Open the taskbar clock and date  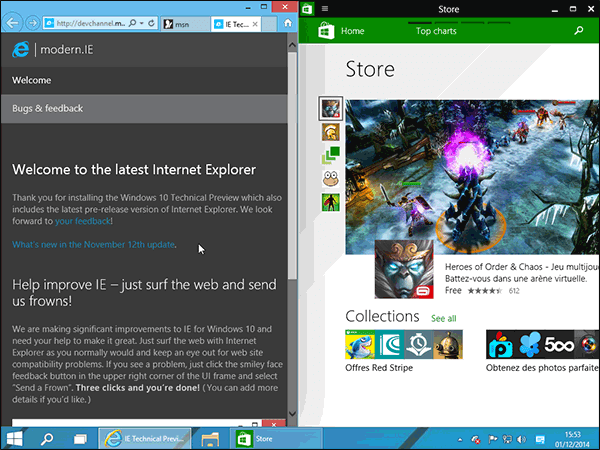[572, 439]
